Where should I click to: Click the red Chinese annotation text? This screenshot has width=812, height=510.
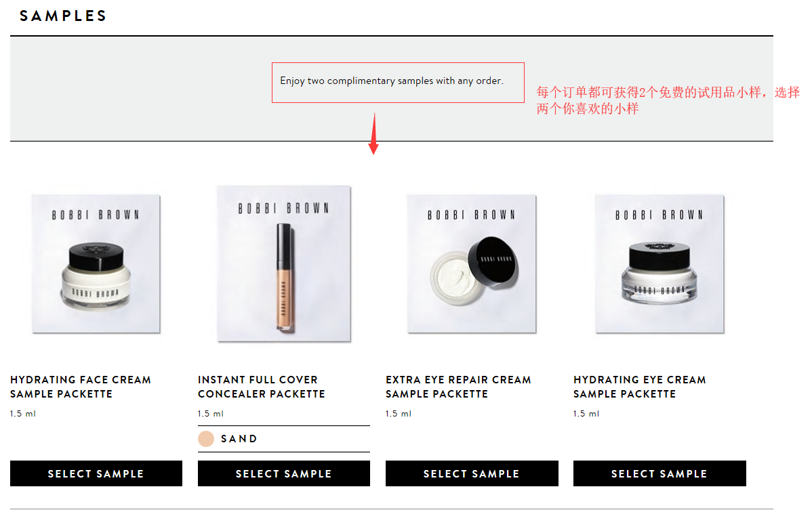668,100
